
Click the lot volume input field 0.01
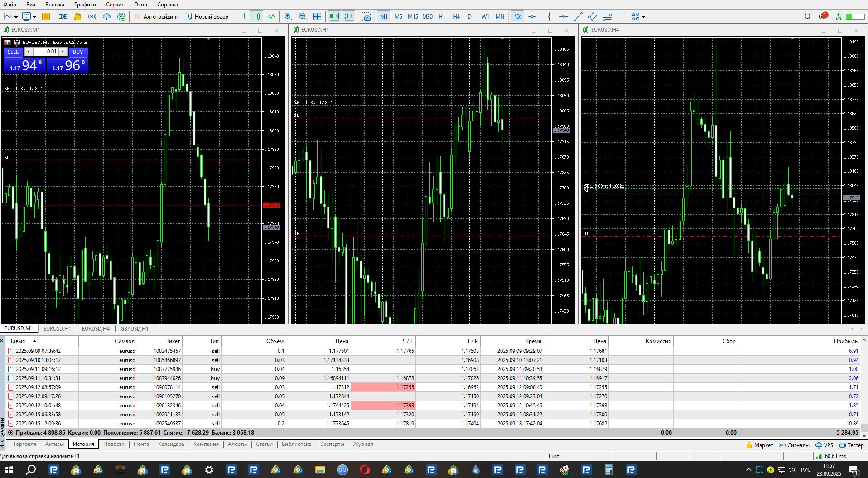[x=45, y=52]
